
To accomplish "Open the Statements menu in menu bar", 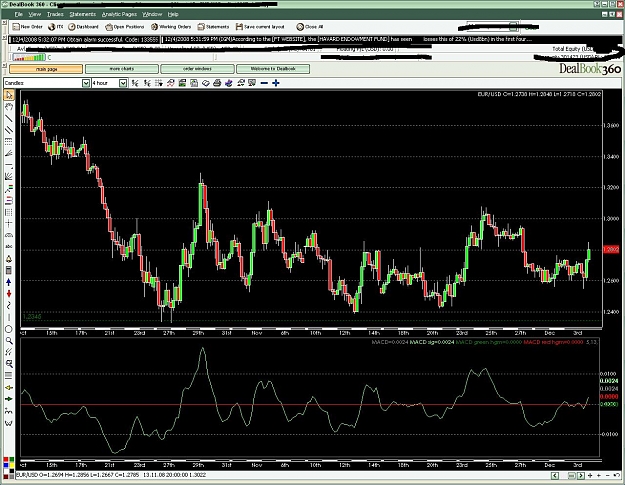I will (83, 14).
